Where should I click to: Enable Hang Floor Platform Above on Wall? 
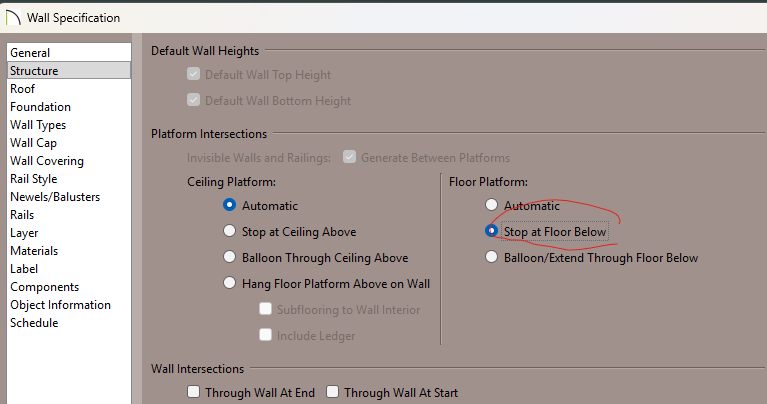[x=230, y=283]
